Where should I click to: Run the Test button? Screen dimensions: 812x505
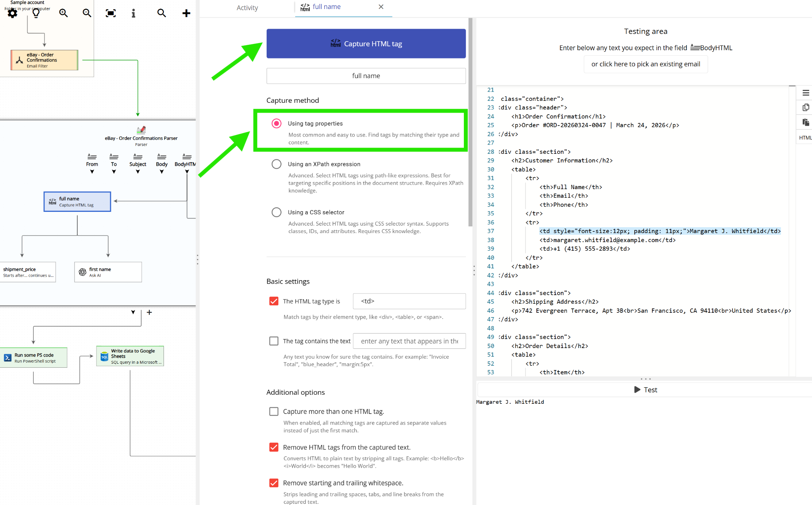645,389
